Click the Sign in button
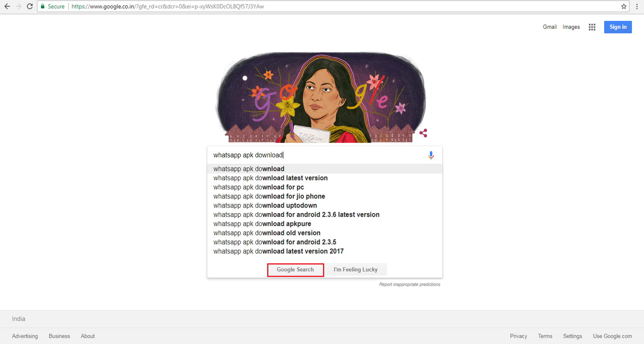The width and height of the screenshot is (644, 344). [x=618, y=27]
